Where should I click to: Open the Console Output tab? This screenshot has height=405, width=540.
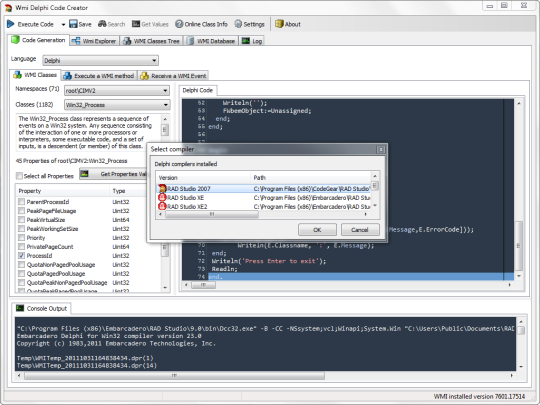coord(41,308)
